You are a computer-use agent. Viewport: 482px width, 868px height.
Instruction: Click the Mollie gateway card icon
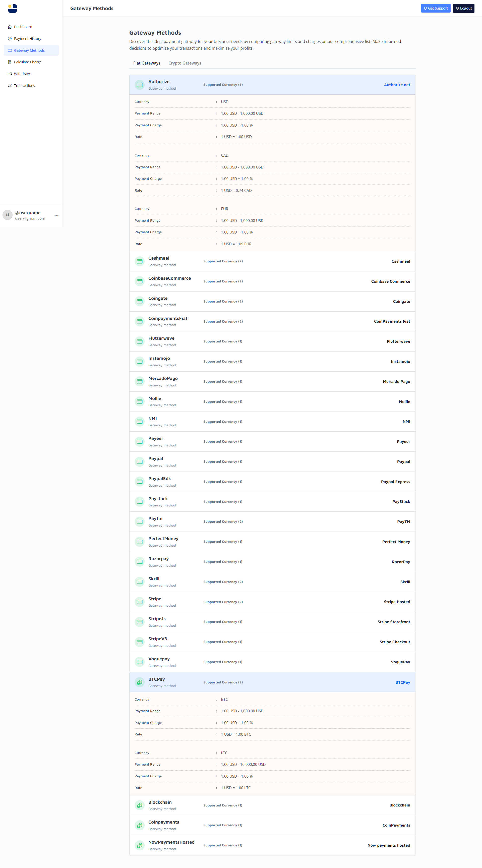click(x=139, y=402)
